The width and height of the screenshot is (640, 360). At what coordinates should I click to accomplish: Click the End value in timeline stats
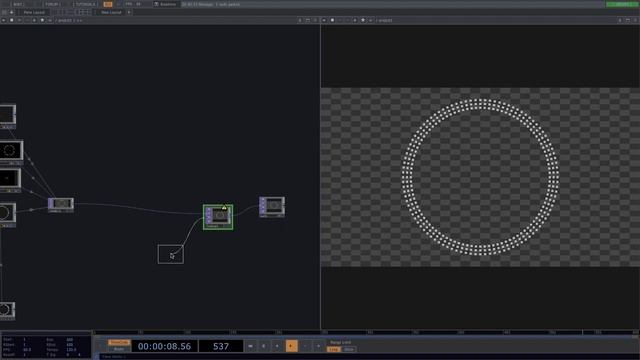tap(70, 340)
